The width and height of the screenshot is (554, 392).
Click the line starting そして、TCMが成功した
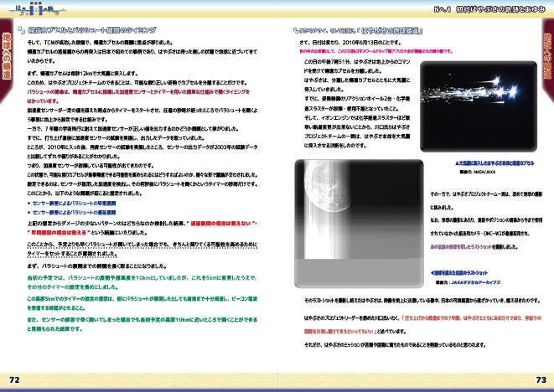(x=101, y=43)
